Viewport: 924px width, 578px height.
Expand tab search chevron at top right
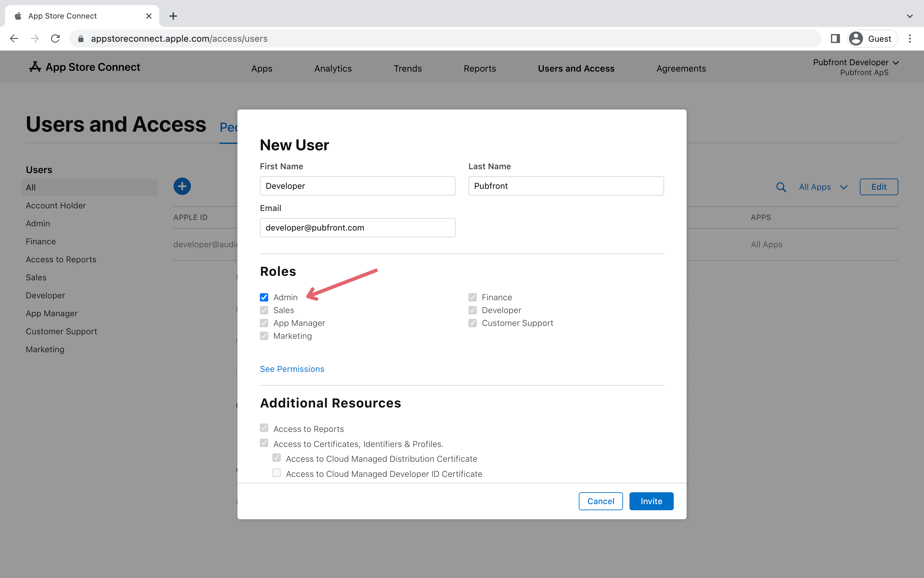tap(910, 16)
